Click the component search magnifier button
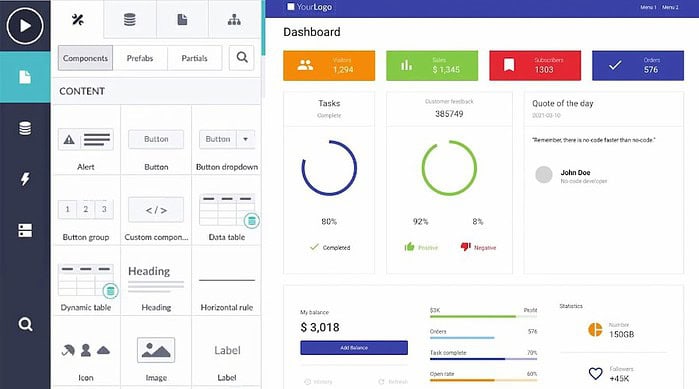Screen dimensions: 699x389 pyautogui.click(x=242, y=57)
